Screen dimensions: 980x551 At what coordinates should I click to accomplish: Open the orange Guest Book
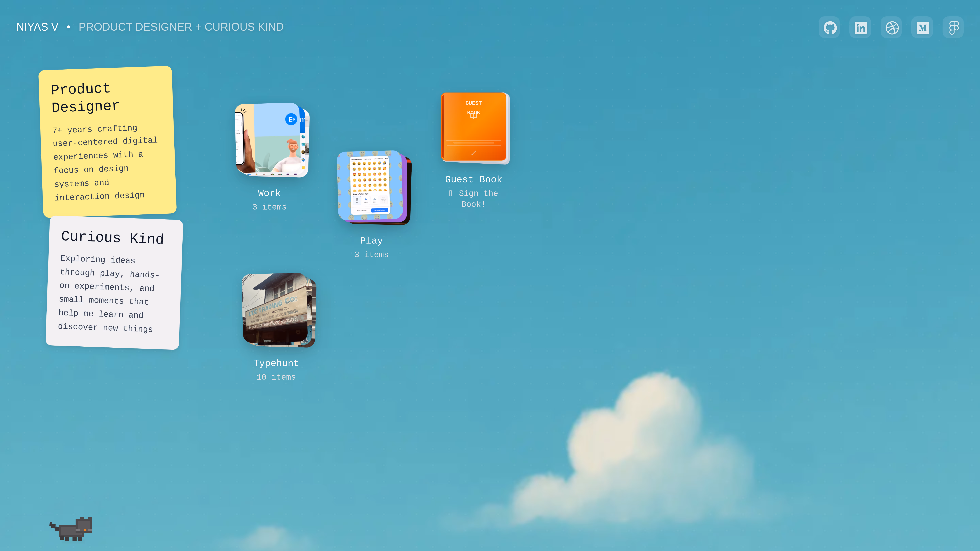coord(475,129)
